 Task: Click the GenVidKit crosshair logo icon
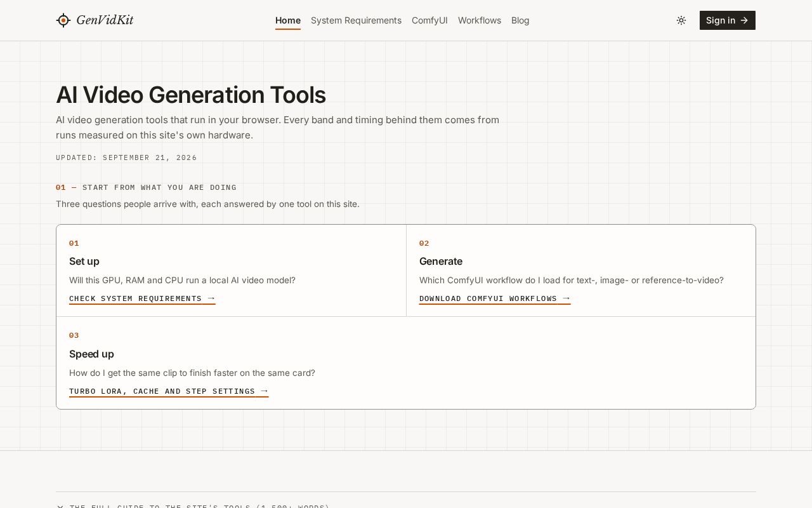tap(63, 20)
